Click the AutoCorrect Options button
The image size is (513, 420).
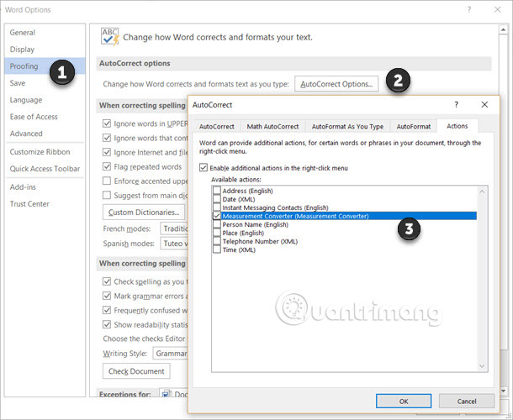coord(336,84)
